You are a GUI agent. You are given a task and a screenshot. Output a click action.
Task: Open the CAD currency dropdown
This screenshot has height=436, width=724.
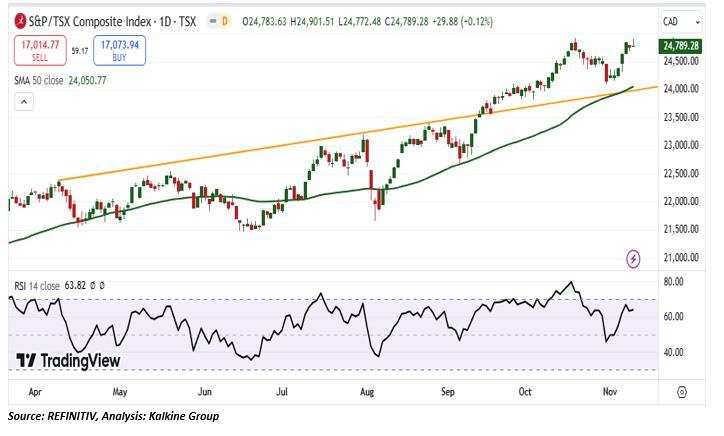point(682,22)
